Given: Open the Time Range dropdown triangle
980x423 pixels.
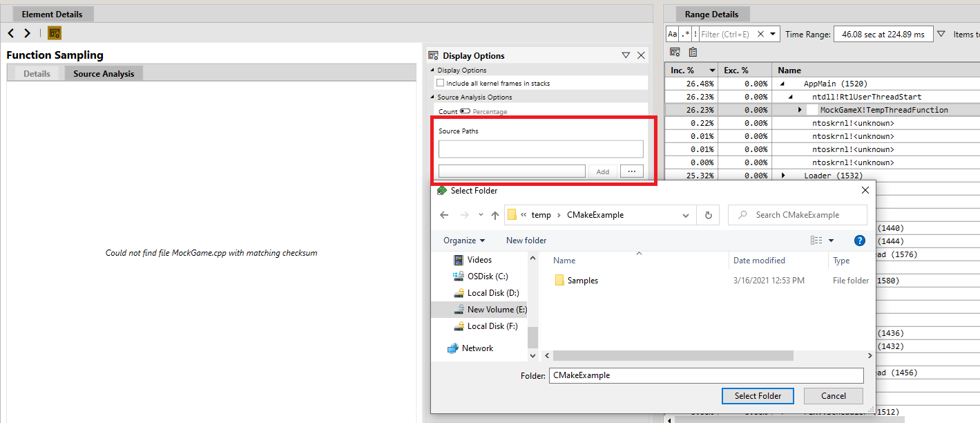Looking at the screenshot, I should (940, 34).
